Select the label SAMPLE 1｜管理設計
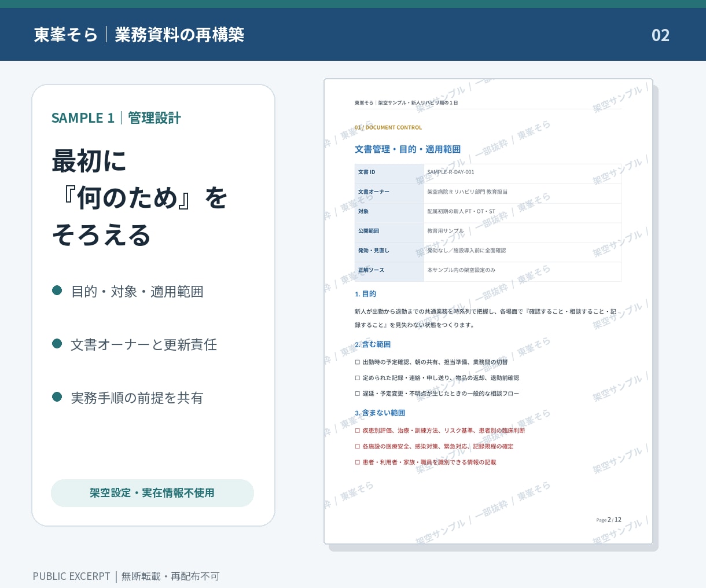Screen dimensions: 706x588 tap(116, 118)
